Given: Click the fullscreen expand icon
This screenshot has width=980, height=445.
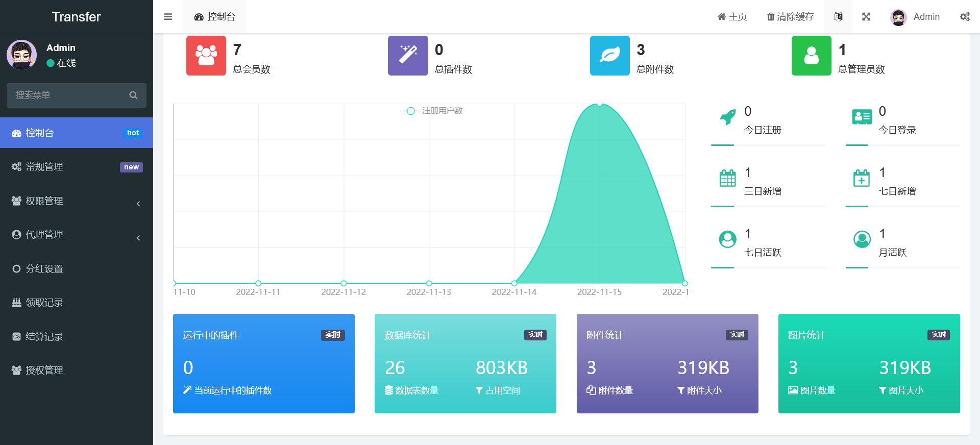Looking at the screenshot, I should pyautogui.click(x=866, y=17).
